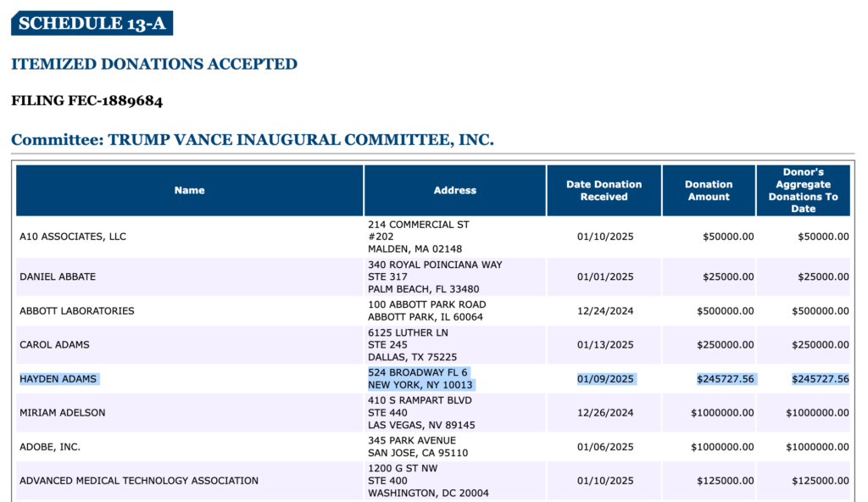
Task: Click the ITEMIZED DONATIONS ACCEPTED heading
Action: coord(154,64)
